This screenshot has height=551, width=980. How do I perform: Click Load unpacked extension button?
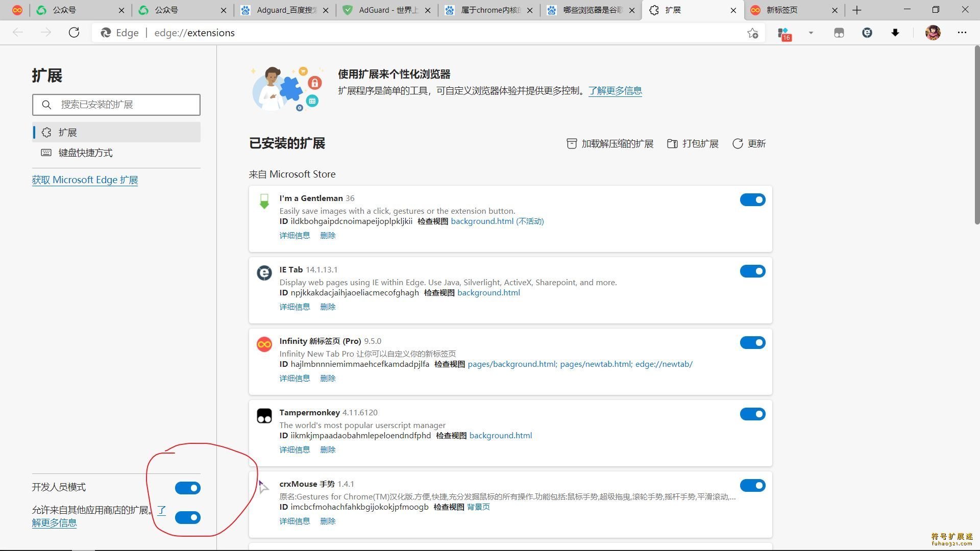(610, 144)
